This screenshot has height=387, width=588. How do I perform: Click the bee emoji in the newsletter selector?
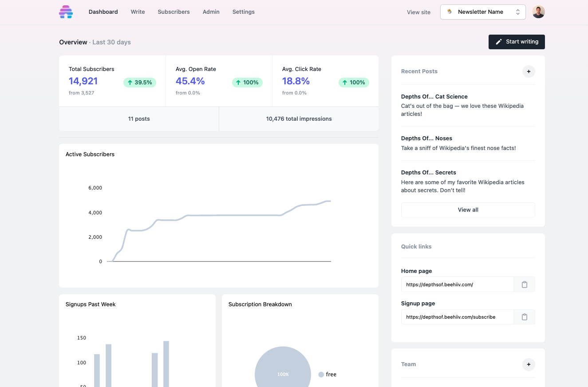(449, 12)
